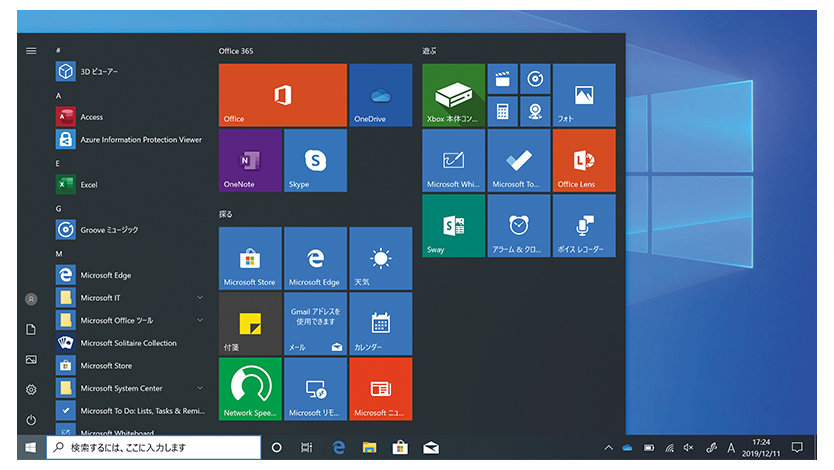Launch Excel from the app list
Screen dimensions: 834x470
coord(130,184)
